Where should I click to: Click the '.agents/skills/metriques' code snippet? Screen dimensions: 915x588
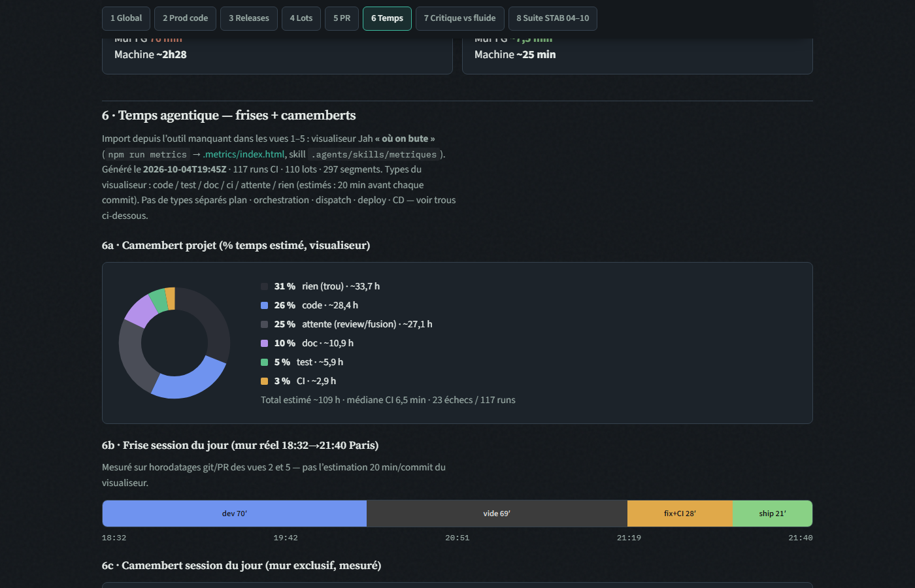pyautogui.click(x=374, y=155)
